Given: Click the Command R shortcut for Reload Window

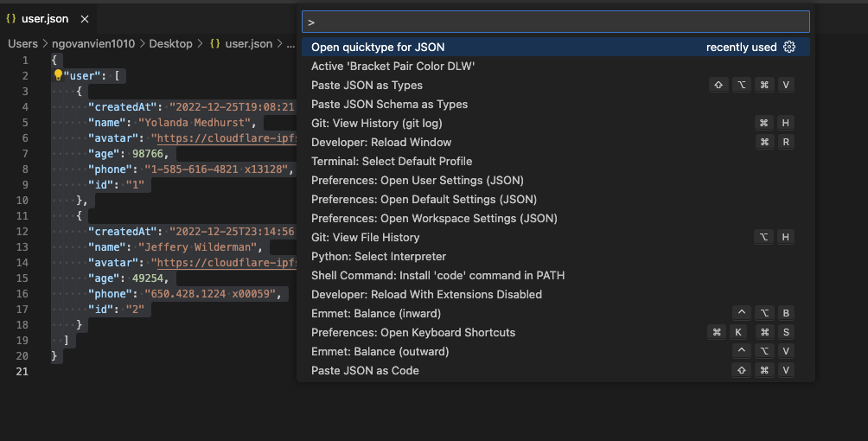Looking at the screenshot, I should click(774, 142).
